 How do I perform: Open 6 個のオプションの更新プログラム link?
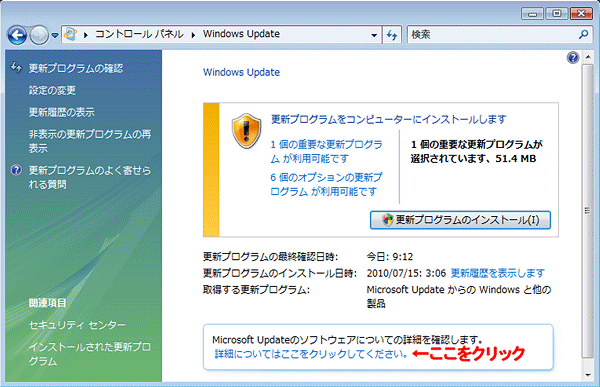pyautogui.click(x=326, y=184)
